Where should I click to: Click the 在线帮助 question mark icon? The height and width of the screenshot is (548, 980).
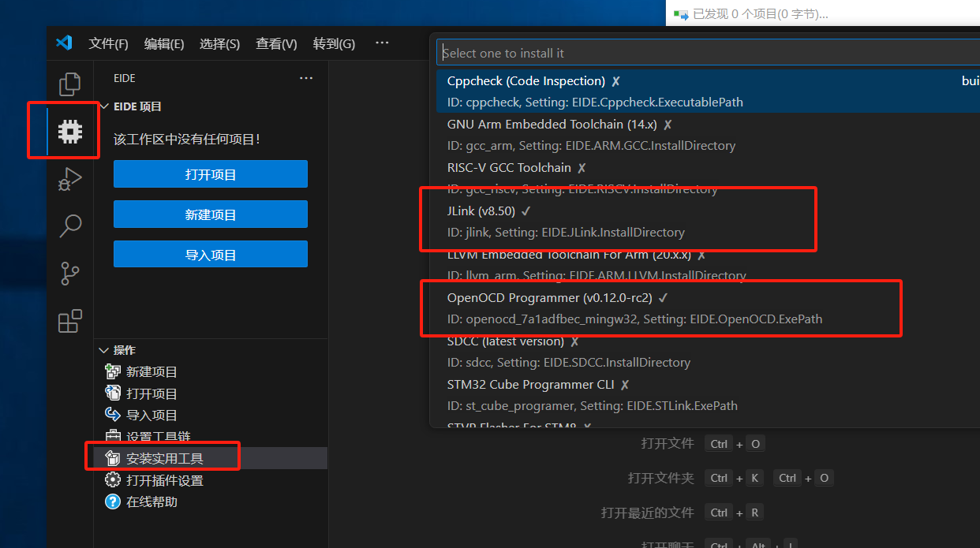[x=113, y=501]
